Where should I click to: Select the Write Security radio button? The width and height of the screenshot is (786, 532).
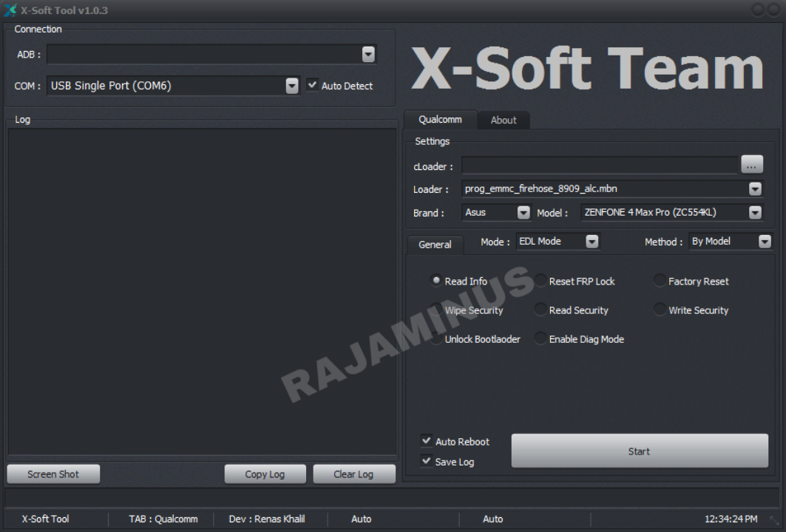click(660, 310)
